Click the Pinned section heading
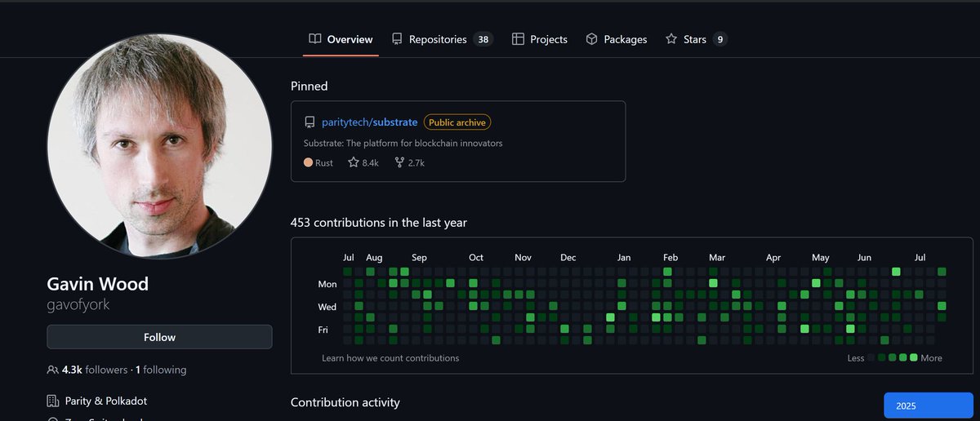 click(310, 86)
